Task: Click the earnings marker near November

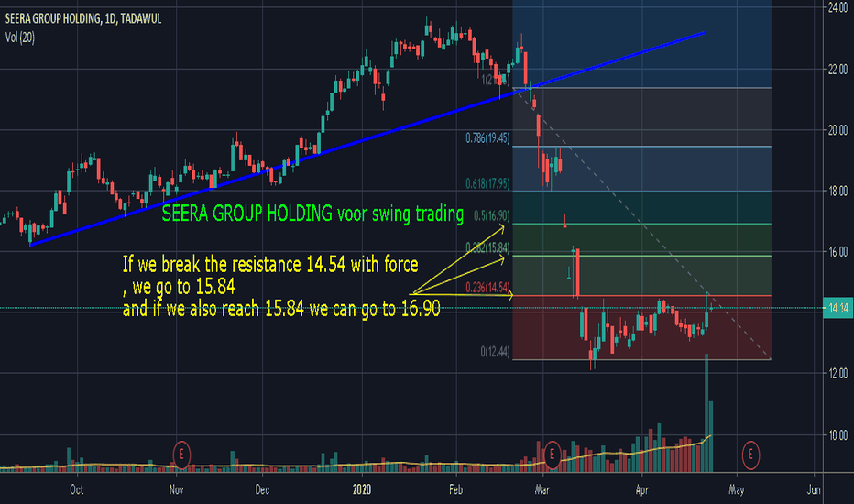Action: pos(181,455)
